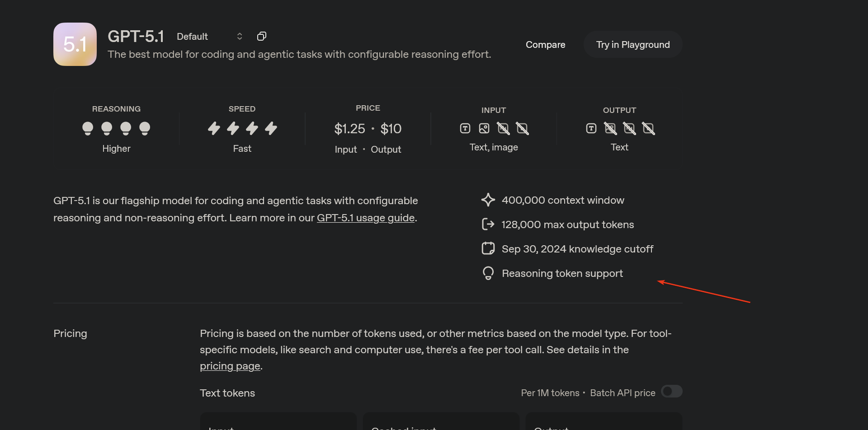Click the first speed lightning bolt
The height and width of the screenshot is (430, 868).
pos(214,128)
